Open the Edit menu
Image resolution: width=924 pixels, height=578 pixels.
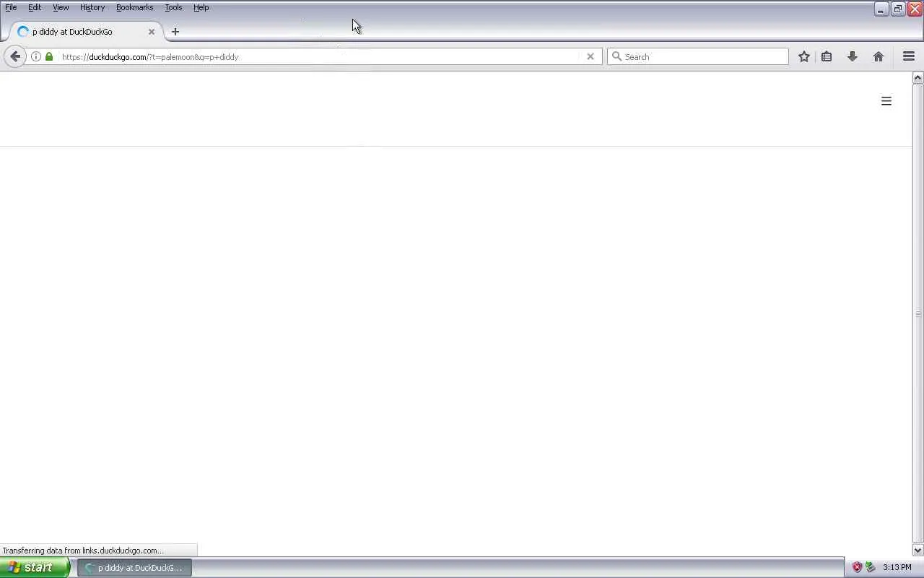pos(35,7)
